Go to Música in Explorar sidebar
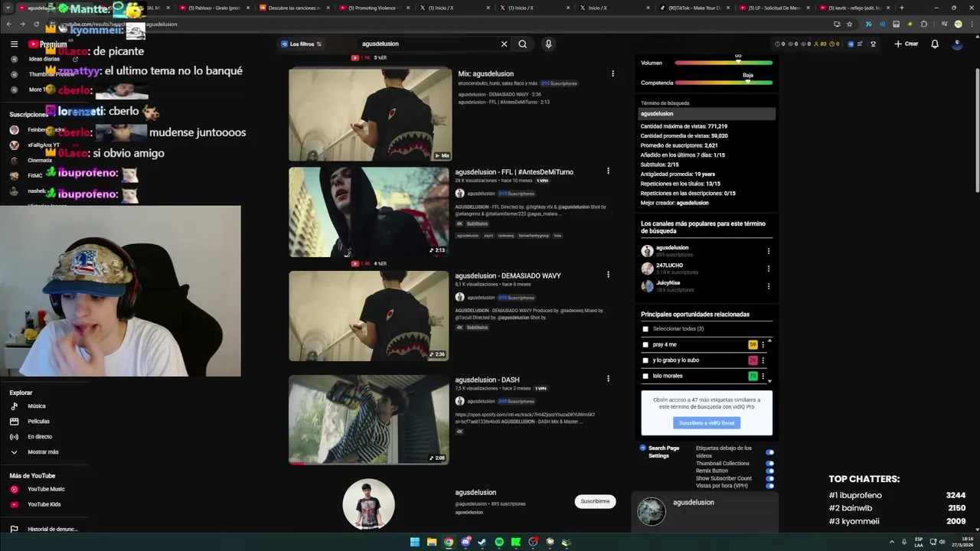This screenshot has height=551, width=980. (37, 406)
